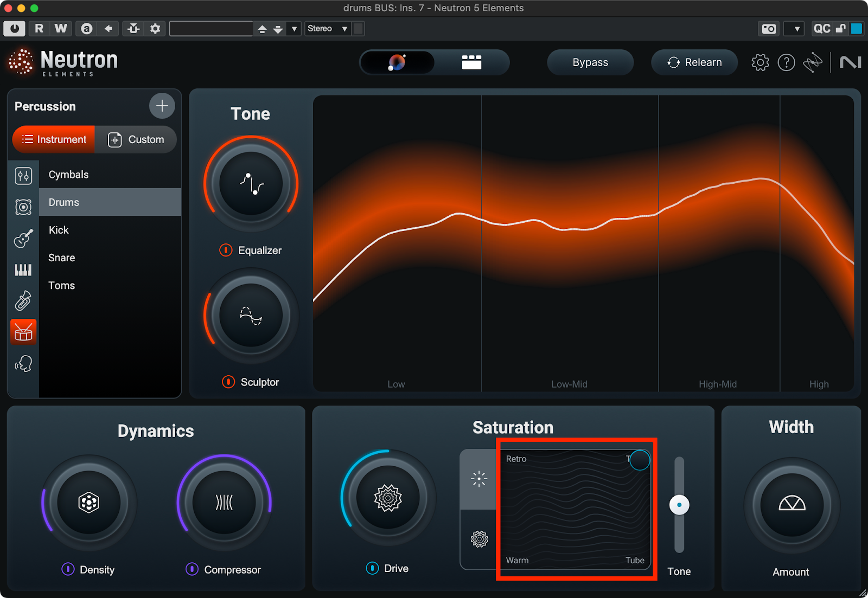Click the Compressor knob
868x598 pixels.
click(x=224, y=503)
